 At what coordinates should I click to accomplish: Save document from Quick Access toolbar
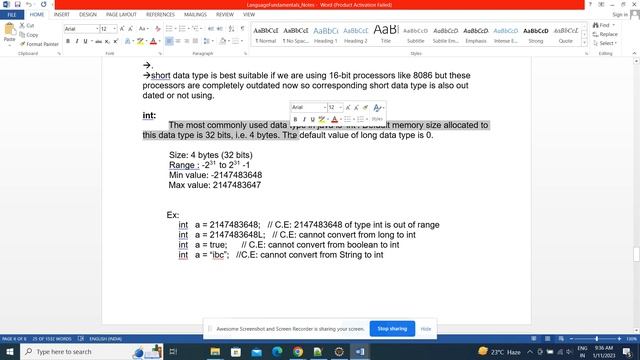coord(18,4)
